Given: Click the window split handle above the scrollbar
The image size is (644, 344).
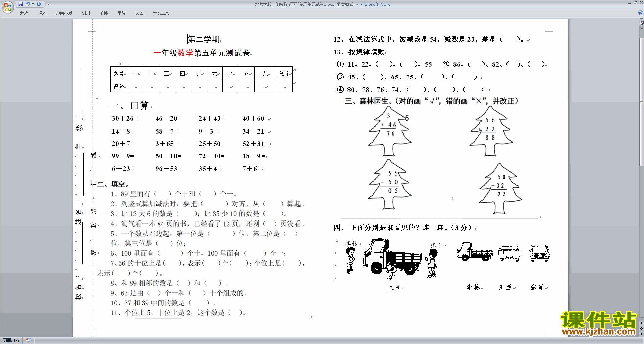Looking at the screenshot, I should 641,19.
